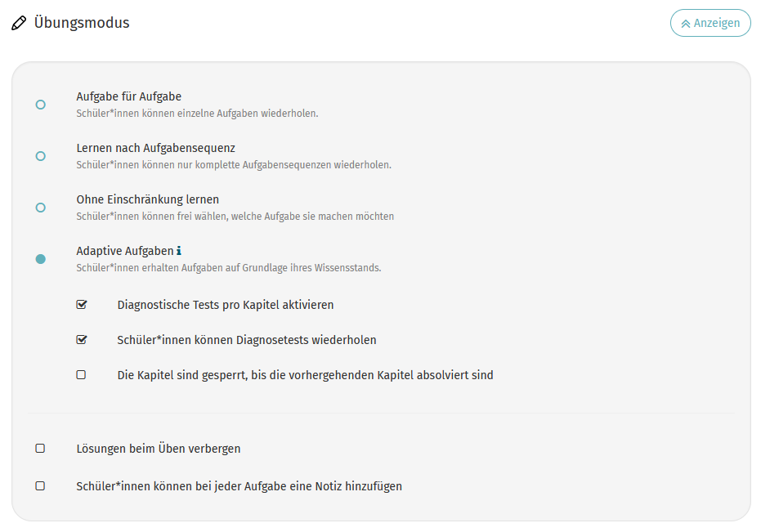Click the pencil icon beside Übungsmodus

click(x=19, y=23)
